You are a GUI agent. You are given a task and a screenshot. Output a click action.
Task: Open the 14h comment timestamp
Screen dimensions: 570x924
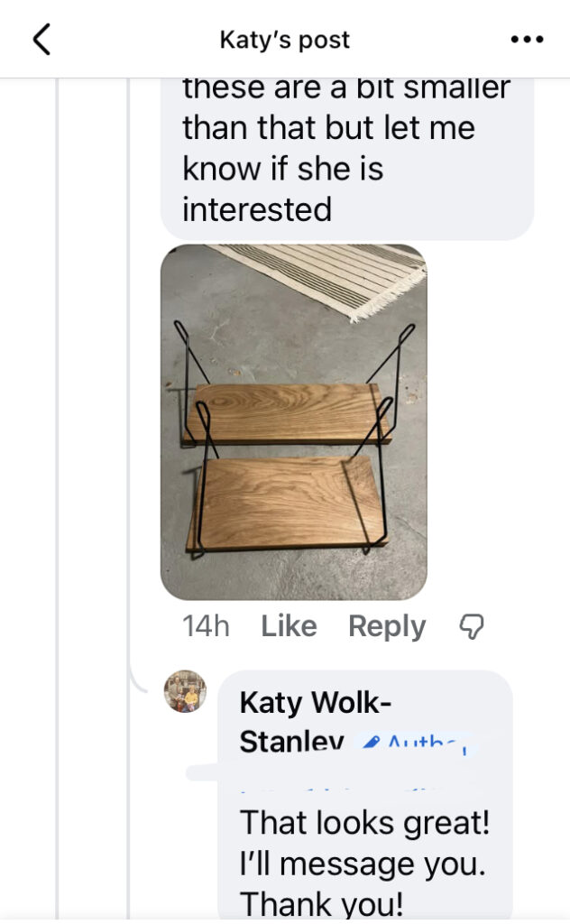[206, 626]
